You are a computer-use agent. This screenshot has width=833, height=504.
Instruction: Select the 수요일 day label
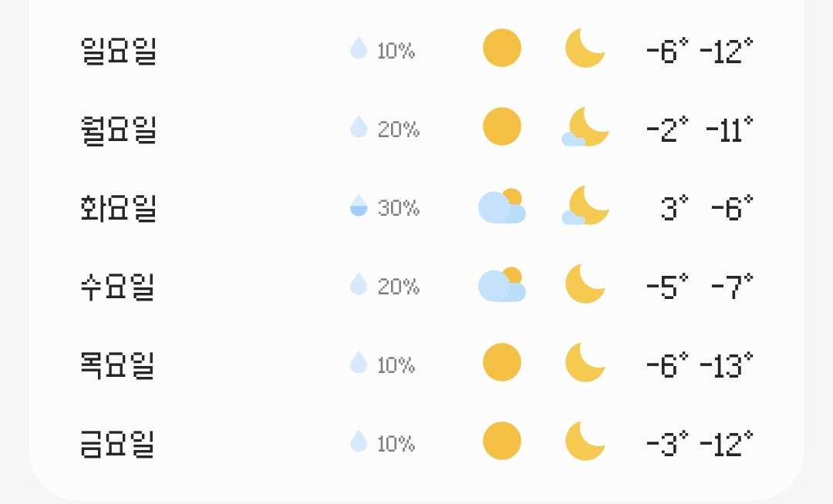117,287
